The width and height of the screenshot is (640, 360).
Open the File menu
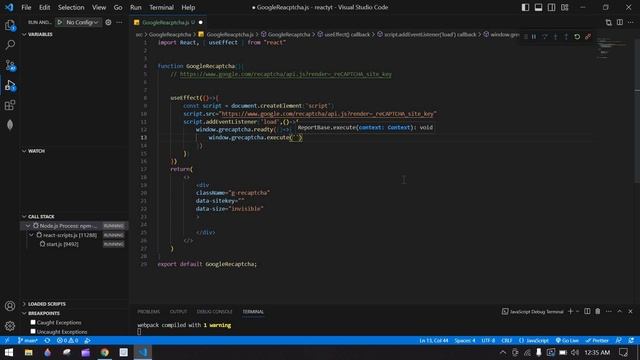26,7
